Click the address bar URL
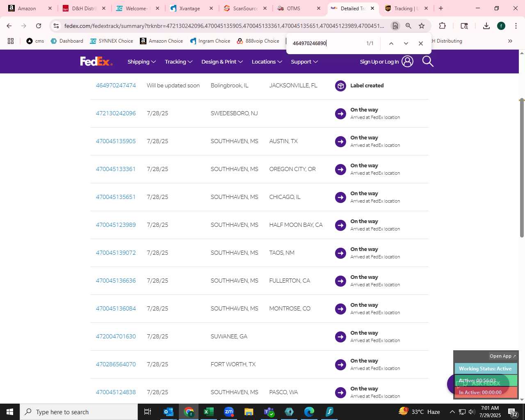This screenshot has height=420, width=525. [224, 26]
